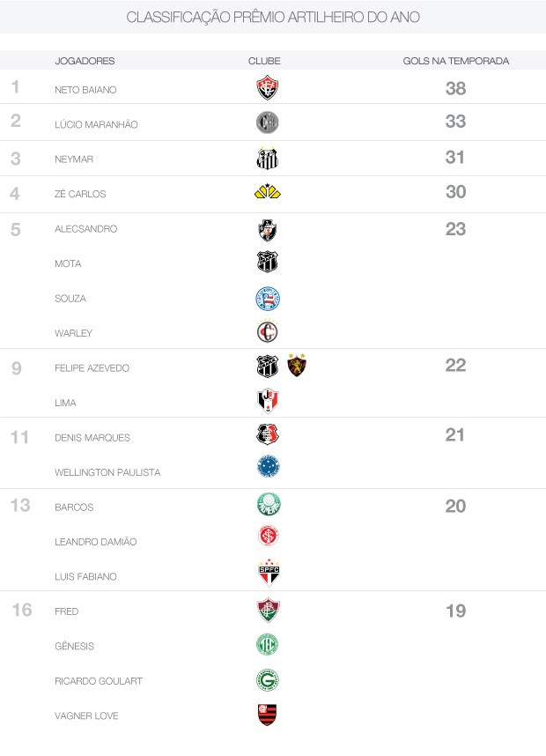
Task: Click the Sport Recife lion crest beside Felipe Azevedo
Action: click(x=297, y=367)
